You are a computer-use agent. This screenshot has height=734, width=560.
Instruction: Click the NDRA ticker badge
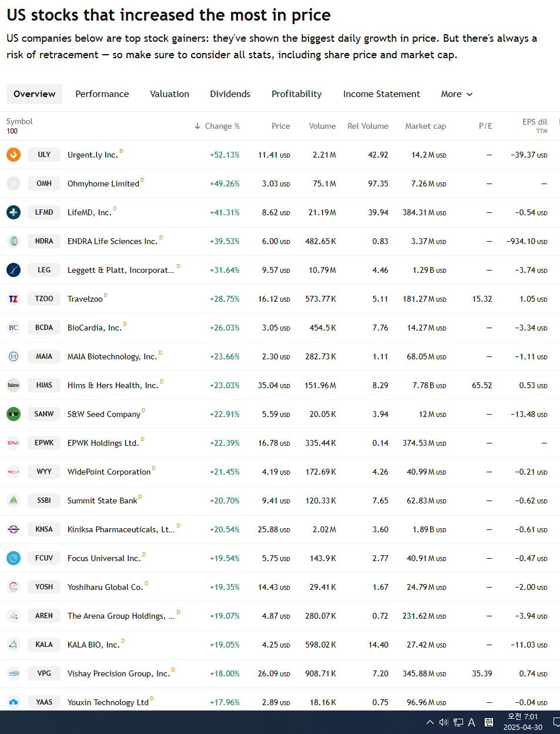[44, 241]
